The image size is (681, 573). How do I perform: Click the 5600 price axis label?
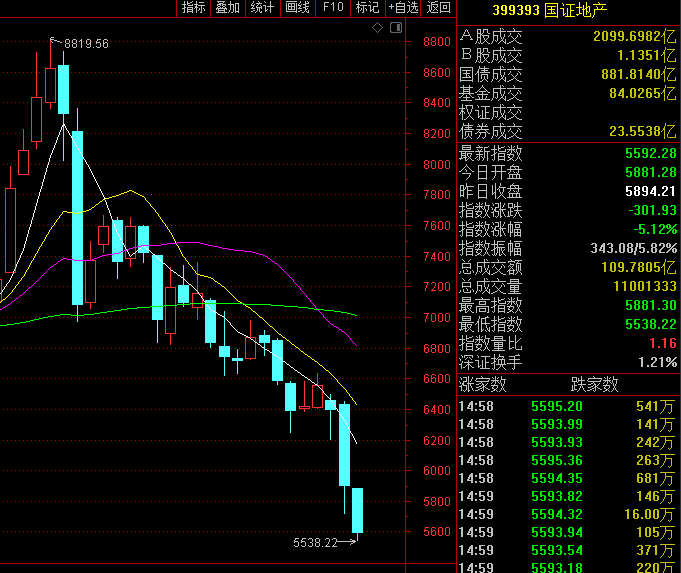pyautogui.click(x=437, y=532)
